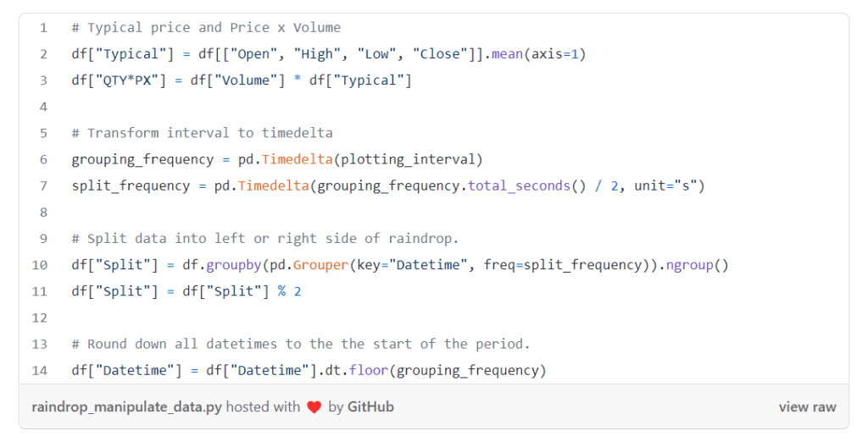This screenshot has height=442, width=868.
Task: Click line number 3 in the gutter
Action: tap(43, 80)
